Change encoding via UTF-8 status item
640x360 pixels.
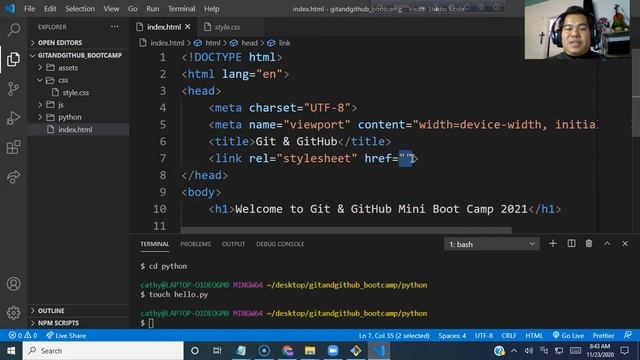click(484, 336)
